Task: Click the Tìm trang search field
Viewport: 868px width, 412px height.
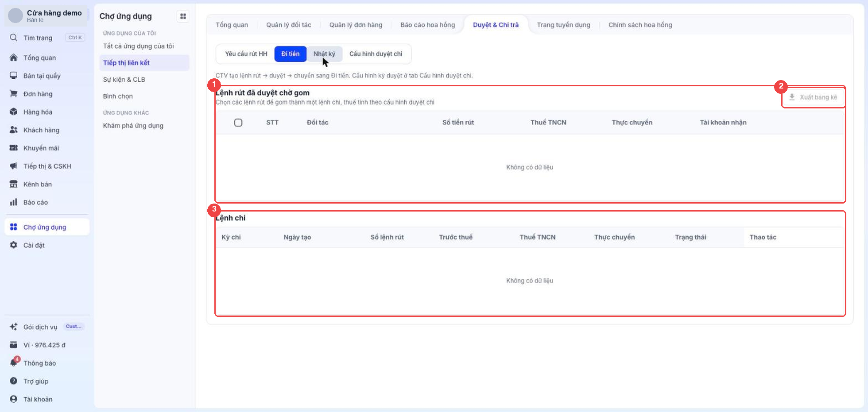Action: (x=47, y=38)
